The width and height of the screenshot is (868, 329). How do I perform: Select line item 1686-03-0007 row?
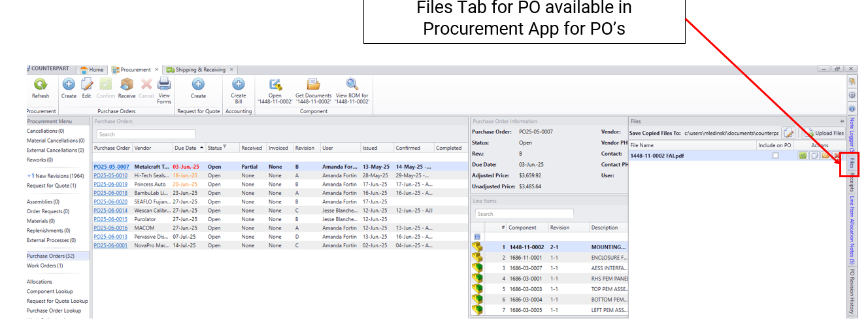click(x=526, y=268)
